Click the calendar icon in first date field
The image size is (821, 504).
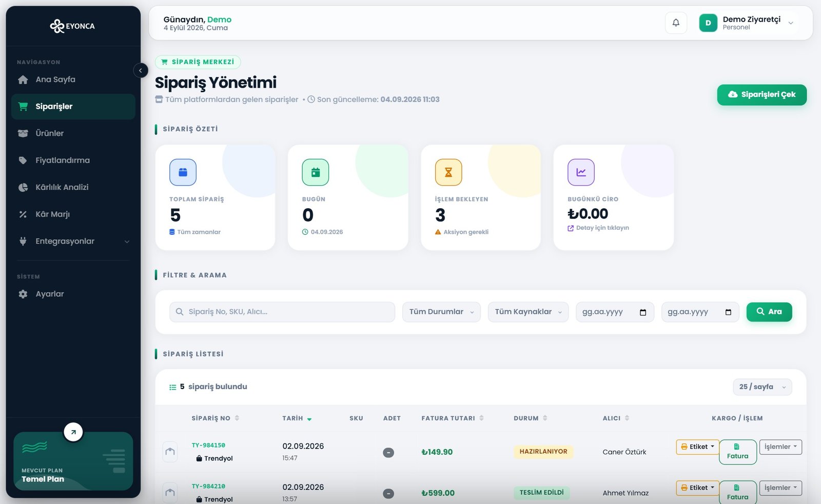[x=642, y=312]
